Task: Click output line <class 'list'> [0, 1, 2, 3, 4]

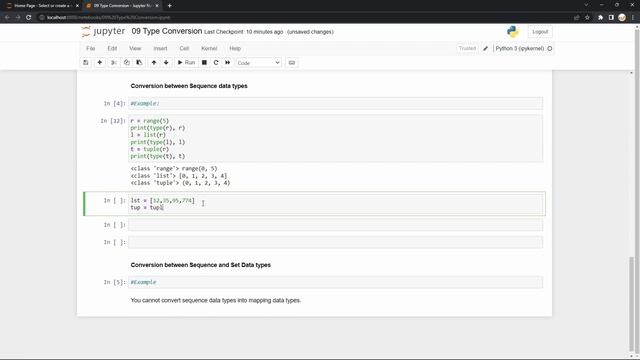Action: (x=179, y=176)
